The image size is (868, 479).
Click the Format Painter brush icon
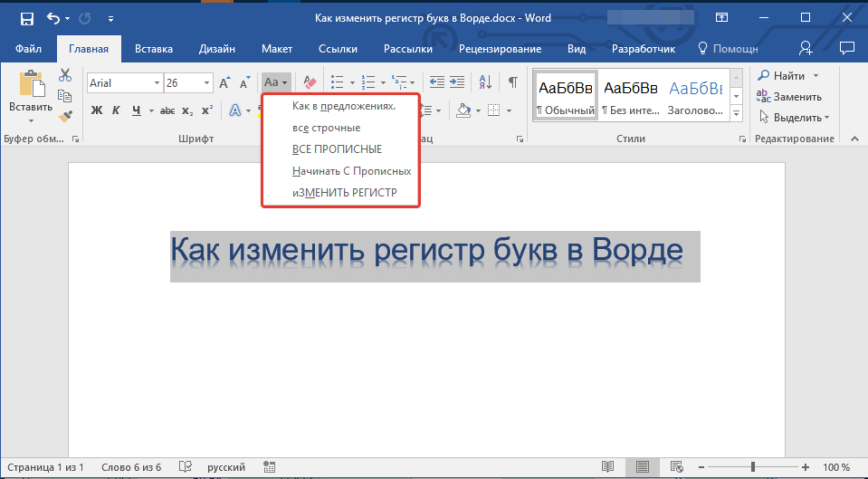tap(65, 116)
